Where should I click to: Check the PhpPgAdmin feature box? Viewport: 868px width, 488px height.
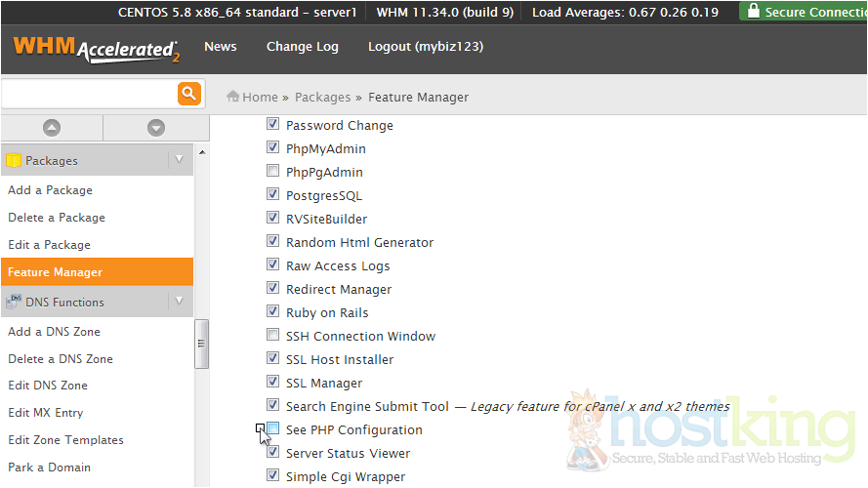click(273, 172)
